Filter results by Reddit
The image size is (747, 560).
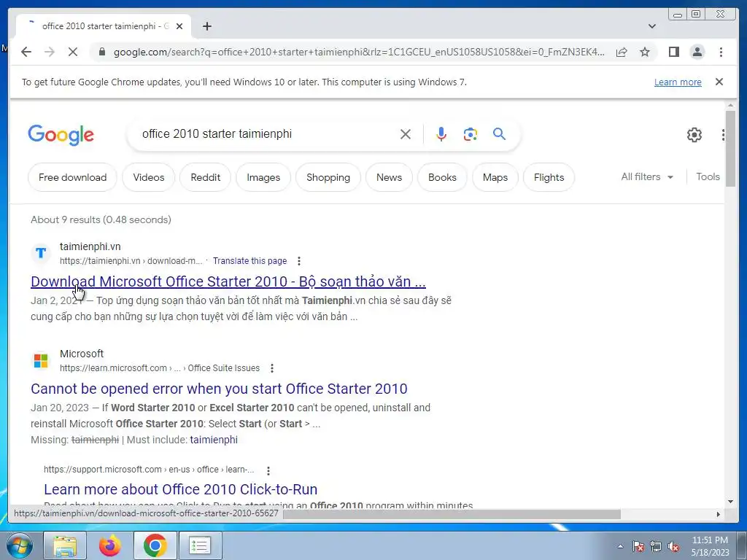pyautogui.click(x=205, y=177)
